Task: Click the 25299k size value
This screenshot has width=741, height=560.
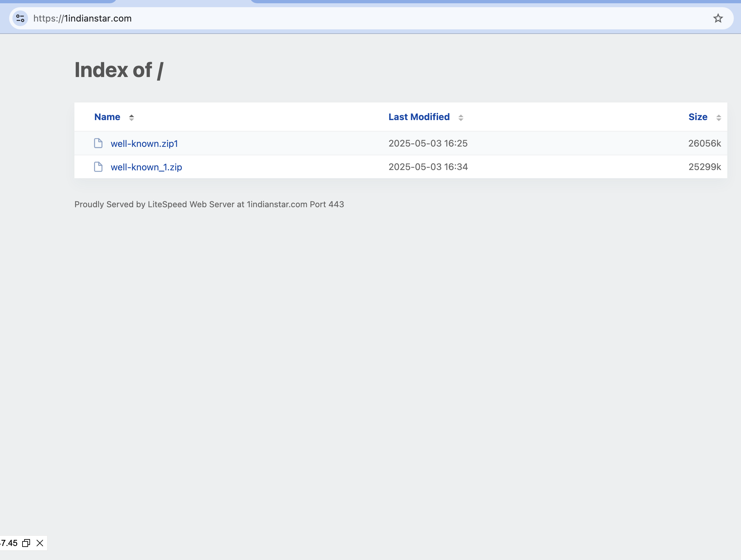Action: [704, 167]
